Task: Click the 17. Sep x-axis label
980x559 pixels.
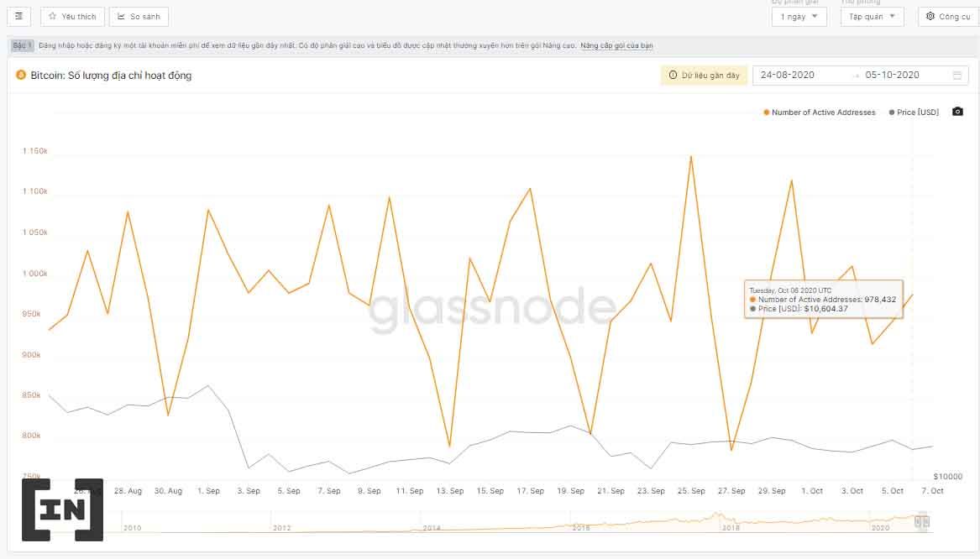Action: pos(530,491)
